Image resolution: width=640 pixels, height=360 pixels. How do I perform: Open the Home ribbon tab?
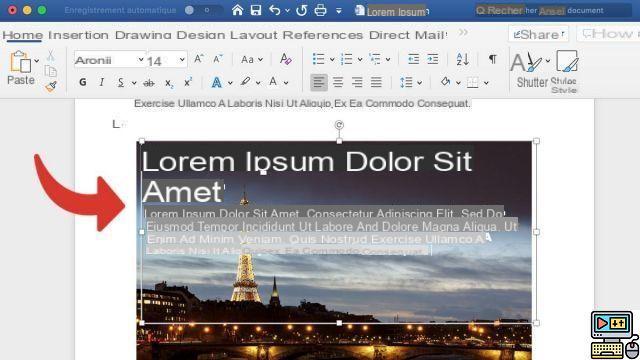[x=22, y=35]
